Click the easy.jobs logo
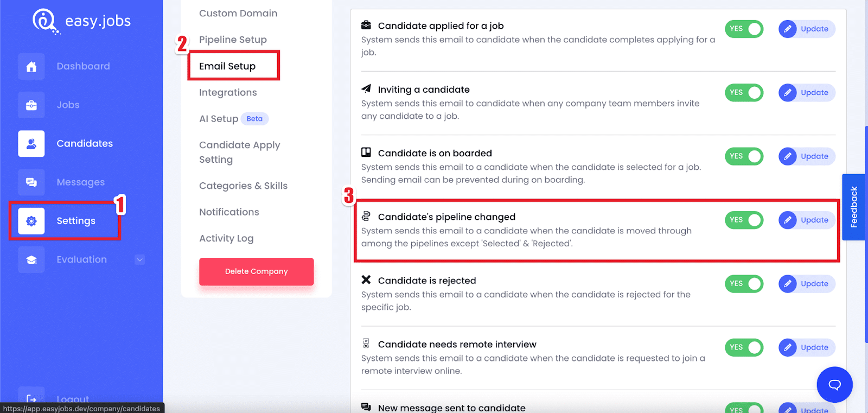Screen dimensions: 868x413 click(x=82, y=22)
